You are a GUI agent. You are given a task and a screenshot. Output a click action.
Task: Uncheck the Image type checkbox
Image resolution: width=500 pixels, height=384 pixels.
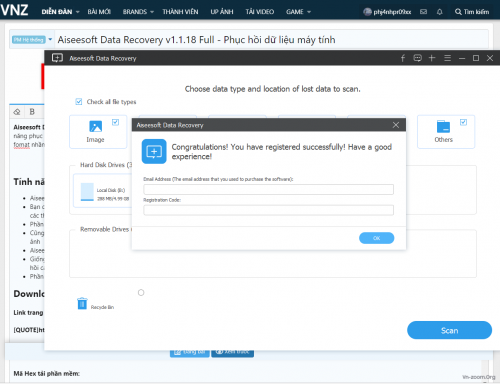[115, 122]
